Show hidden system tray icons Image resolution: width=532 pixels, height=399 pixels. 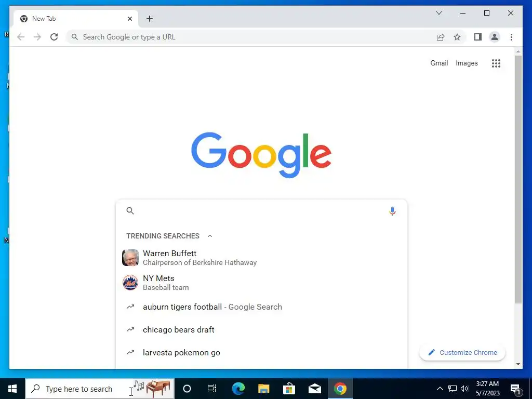tap(440, 389)
